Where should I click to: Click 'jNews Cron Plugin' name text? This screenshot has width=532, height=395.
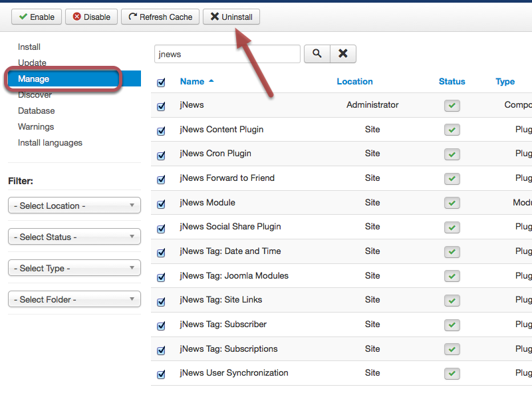click(x=215, y=154)
